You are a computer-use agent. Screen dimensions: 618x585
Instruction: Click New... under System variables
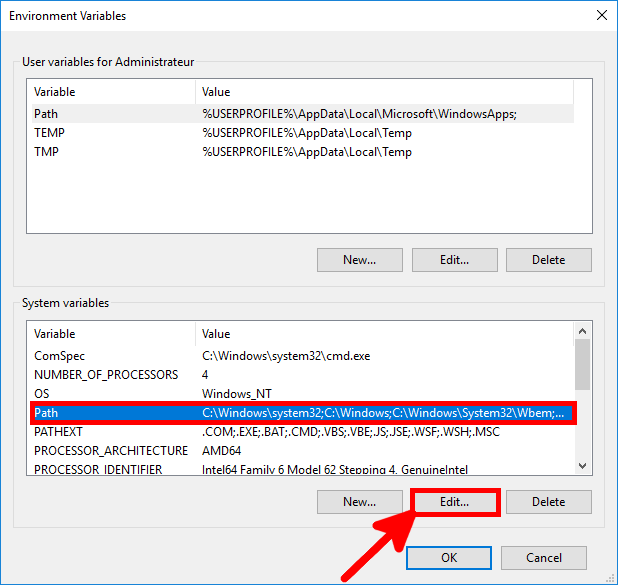coord(359,502)
